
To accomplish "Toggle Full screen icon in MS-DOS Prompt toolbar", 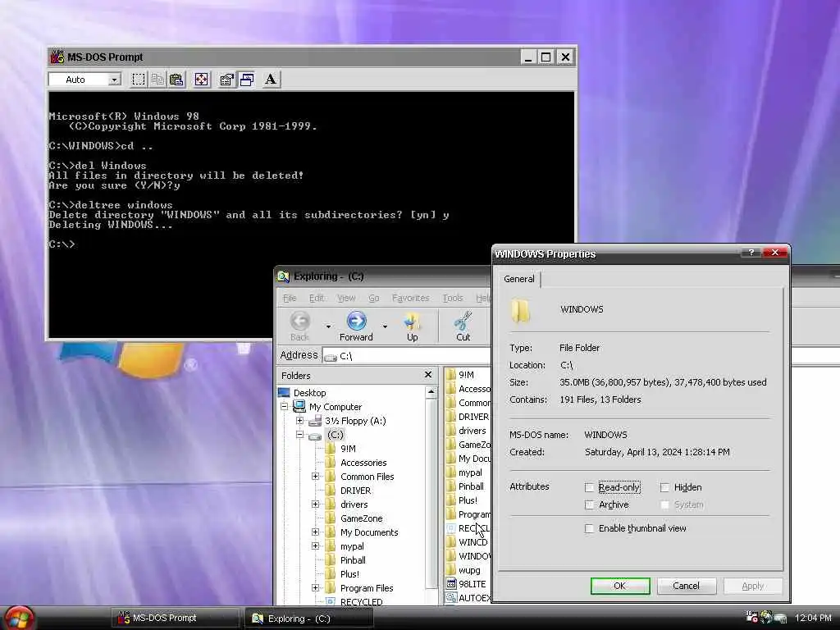I will pos(202,80).
